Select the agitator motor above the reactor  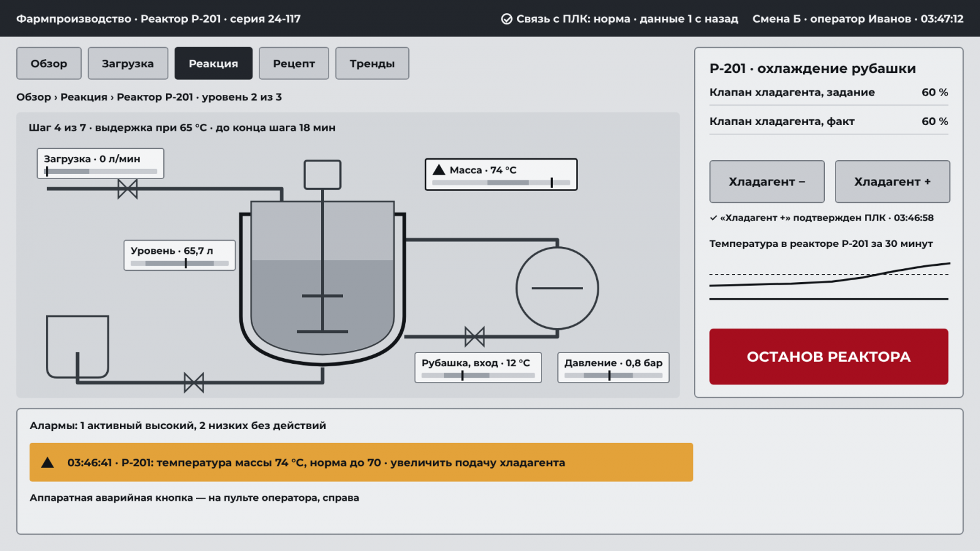click(x=322, y=175)
